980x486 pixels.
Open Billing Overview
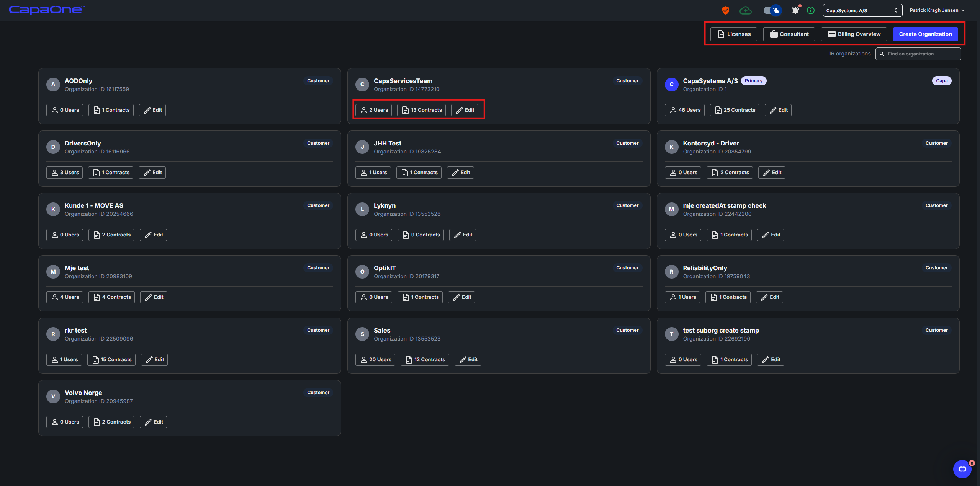coord(854,34)
